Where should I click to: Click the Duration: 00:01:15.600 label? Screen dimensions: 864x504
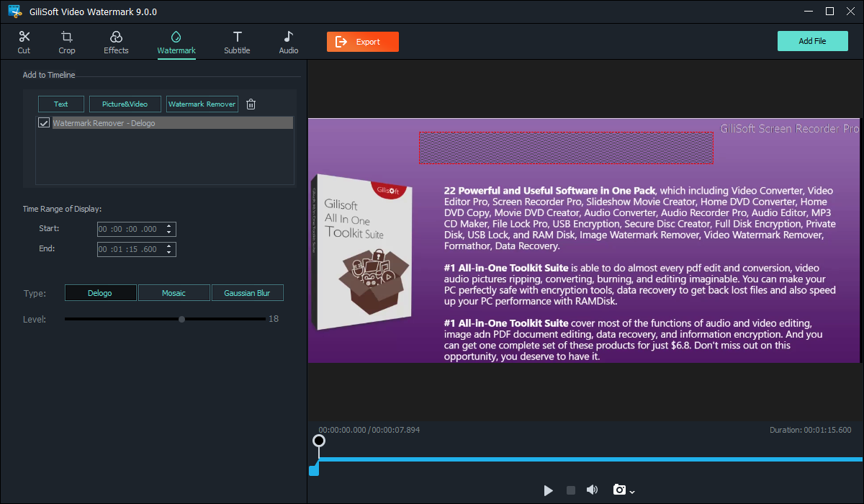click(811, 430)
